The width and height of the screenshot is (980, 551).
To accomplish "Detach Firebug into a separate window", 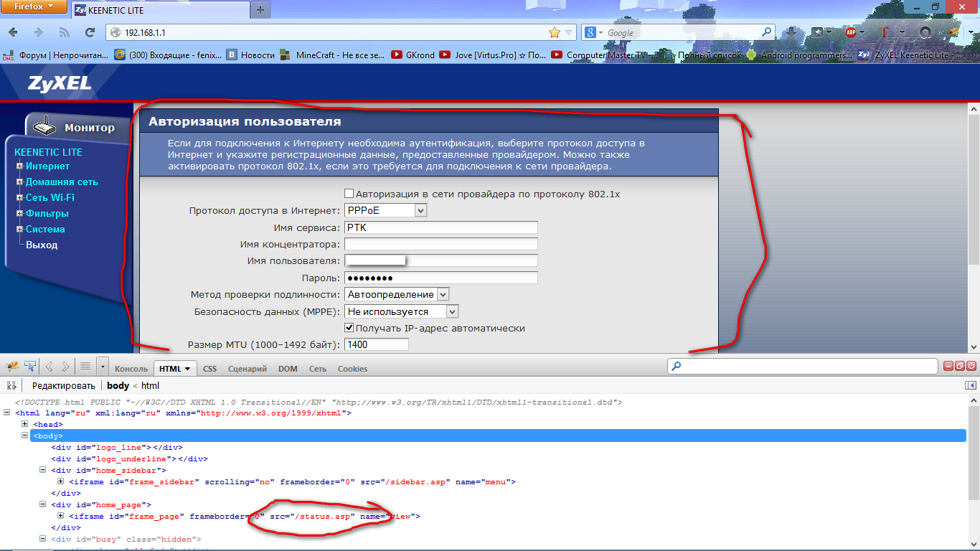I will pyautogui.click(x=960, y=366).
